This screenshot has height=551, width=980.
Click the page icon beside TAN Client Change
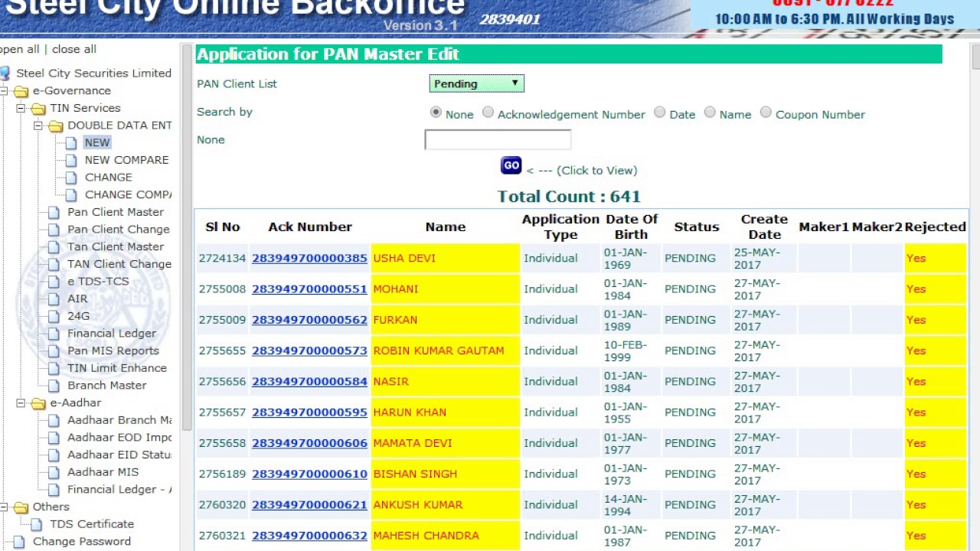click(x=54, y=264)
